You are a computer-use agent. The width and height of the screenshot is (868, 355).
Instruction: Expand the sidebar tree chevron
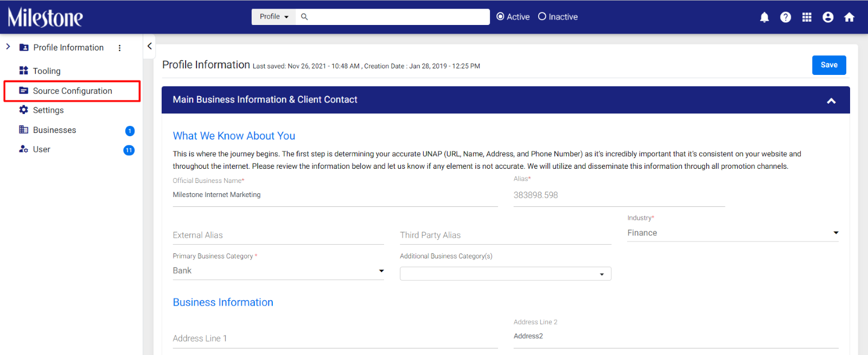8,47
